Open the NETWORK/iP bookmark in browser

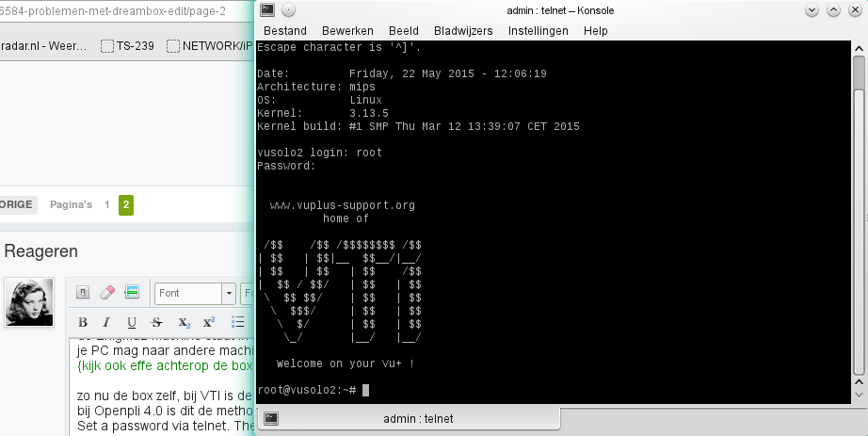tap(209, 46)
